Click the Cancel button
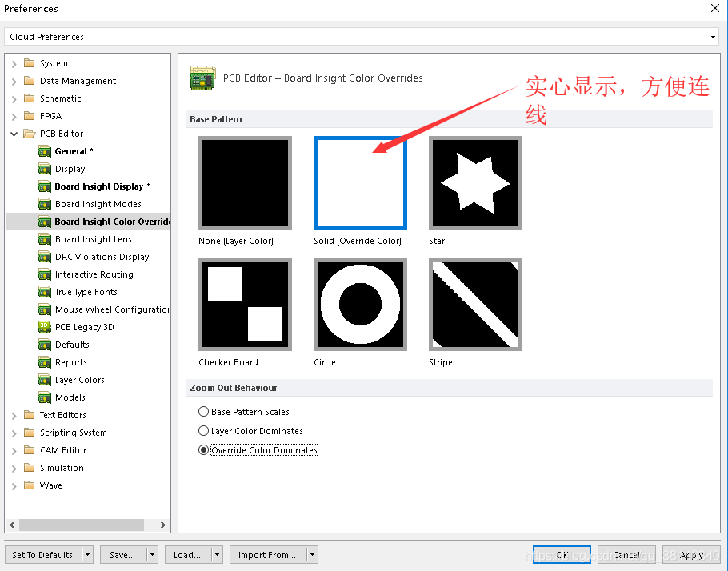The width and height of the screenshot is (728, 571). tap(626, 555)
